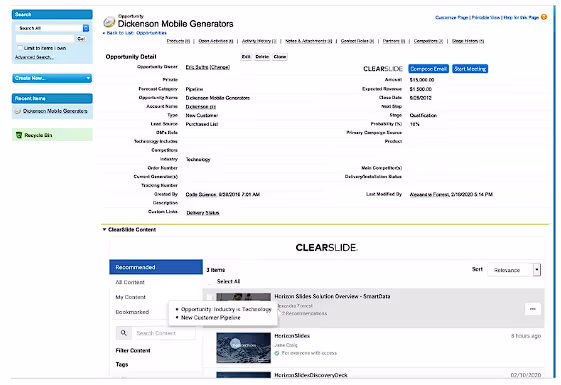Click the Customize Page link

(452, 17)
